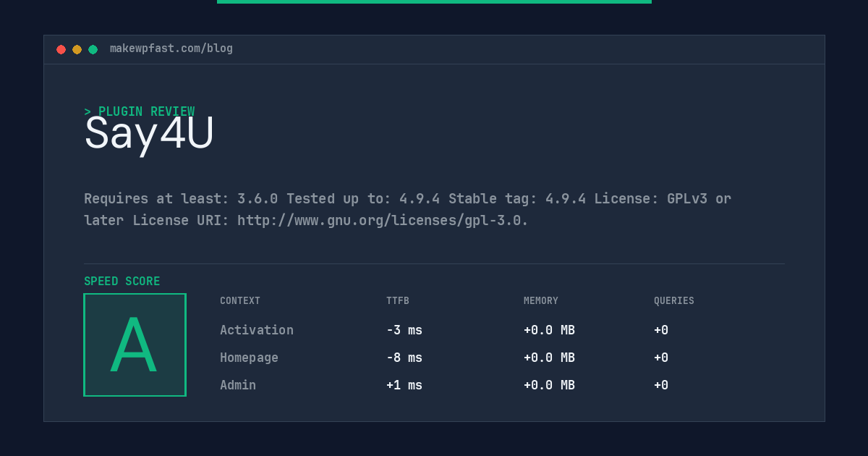Click the +1 ms TTFB value
This screenshot has width=868, height=456.
pyautogui.click(x=404, y=385)
